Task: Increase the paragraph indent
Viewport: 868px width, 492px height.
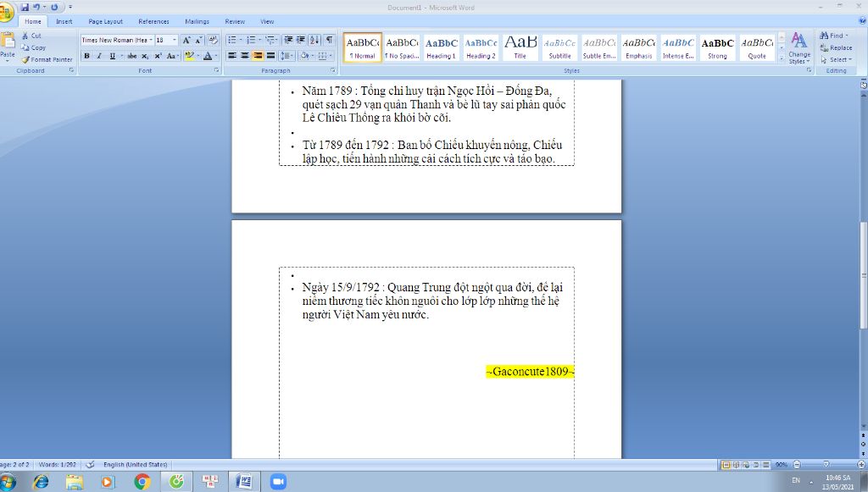Action: (x=301, y=40)
